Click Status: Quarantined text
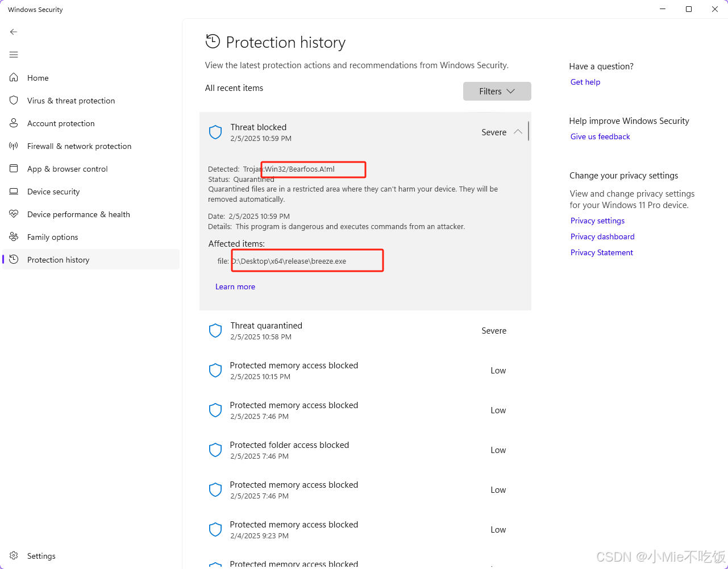This screenshot has width=728, height=569. point(241,179)
